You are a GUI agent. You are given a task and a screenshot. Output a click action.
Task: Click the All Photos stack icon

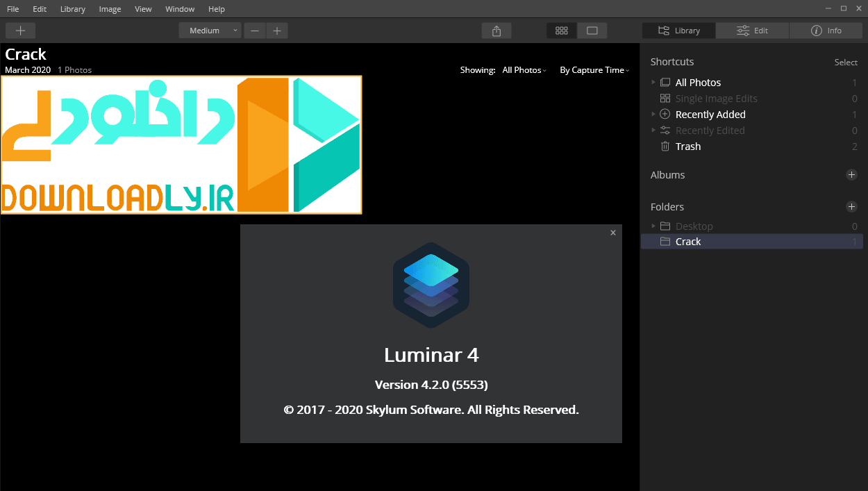pos(665,83)
